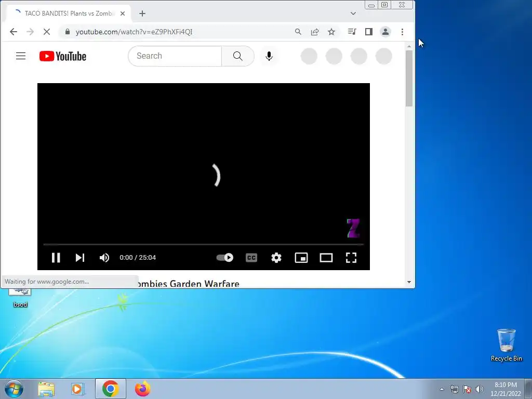Go back in Chrome
Image resolution: width=532 pixels, height=399 pixels.
click(14, 32)
